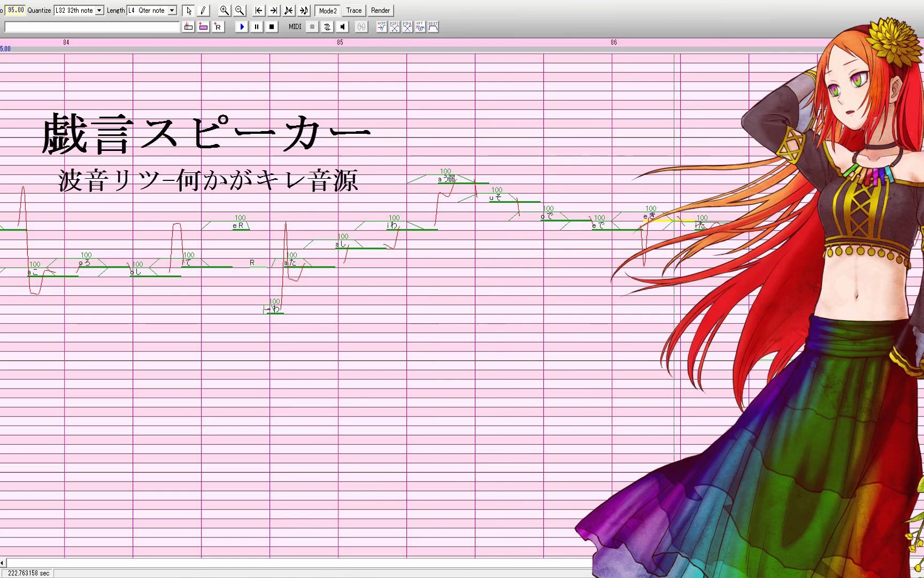Image resolution: width=924 pixels, height=578 pixels.
Task: Apply the P1P4 crossfade preset
Action: (407, 27)
